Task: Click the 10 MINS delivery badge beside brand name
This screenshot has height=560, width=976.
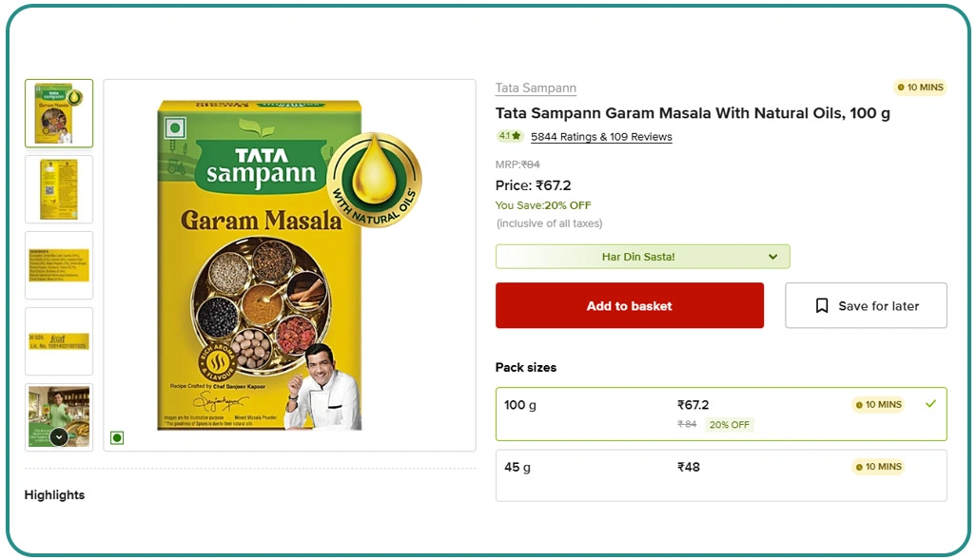Action: pos(920,87)
